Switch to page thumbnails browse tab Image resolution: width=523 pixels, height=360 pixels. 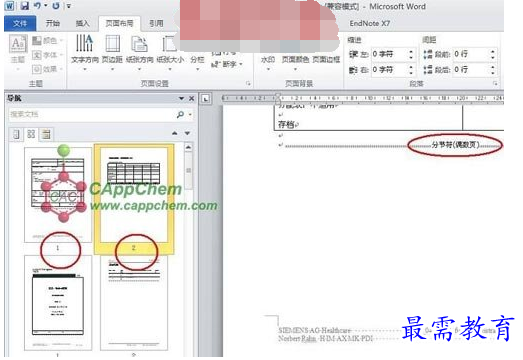click(x=31, y=134)
